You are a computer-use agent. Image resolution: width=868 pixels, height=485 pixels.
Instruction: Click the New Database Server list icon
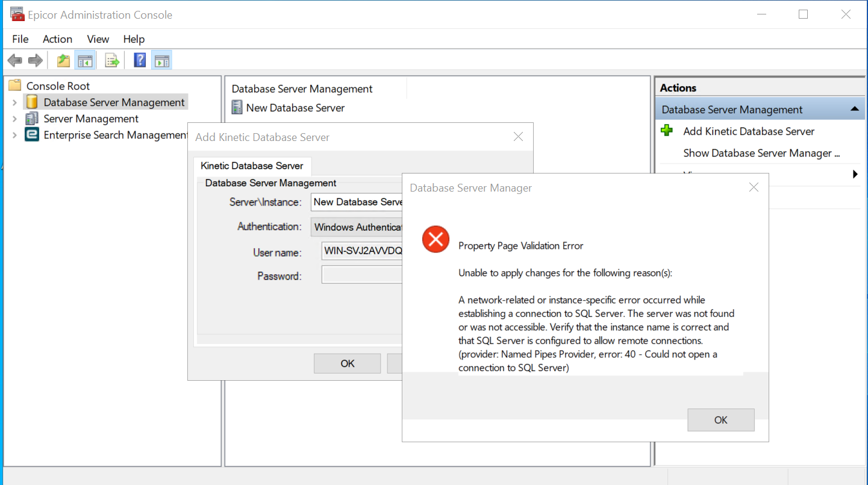(237, 108)
